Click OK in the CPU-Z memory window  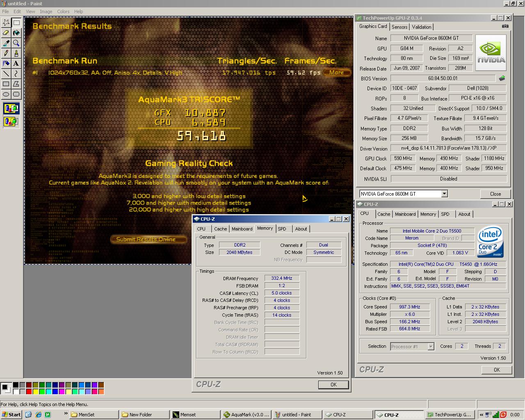[333, 385]
